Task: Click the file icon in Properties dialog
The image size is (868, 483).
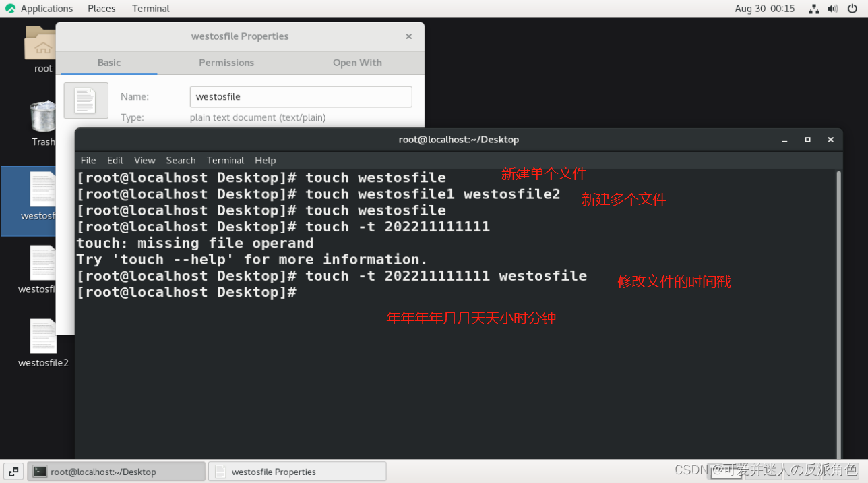Action: pos(86,101)
